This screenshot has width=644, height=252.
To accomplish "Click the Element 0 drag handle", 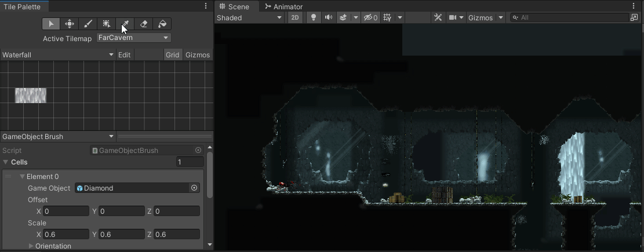I will click(x=8, y=177).
